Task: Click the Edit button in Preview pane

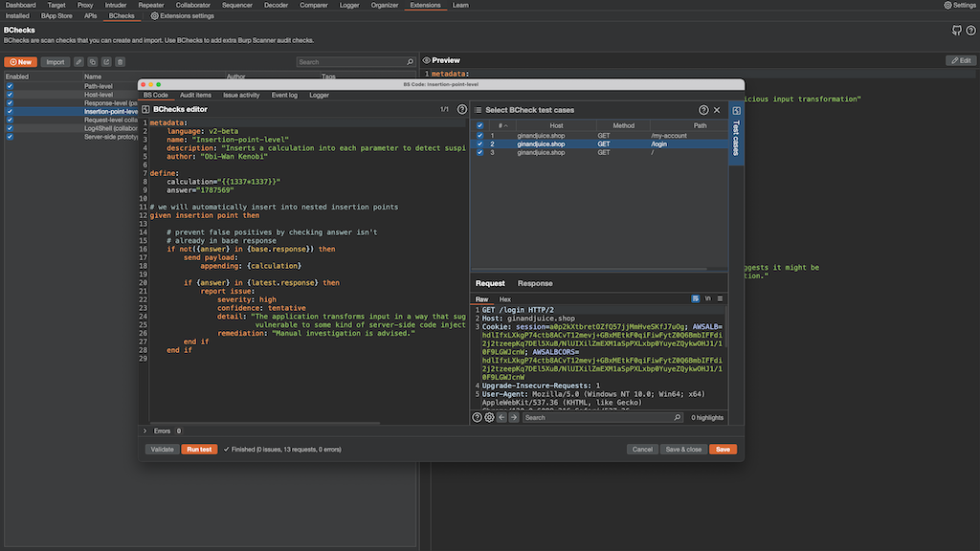Action: click(x=961, y=60)
